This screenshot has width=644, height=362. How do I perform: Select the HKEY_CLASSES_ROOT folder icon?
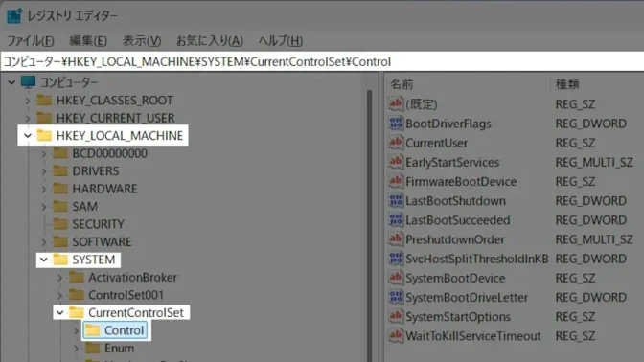point(44,100)
